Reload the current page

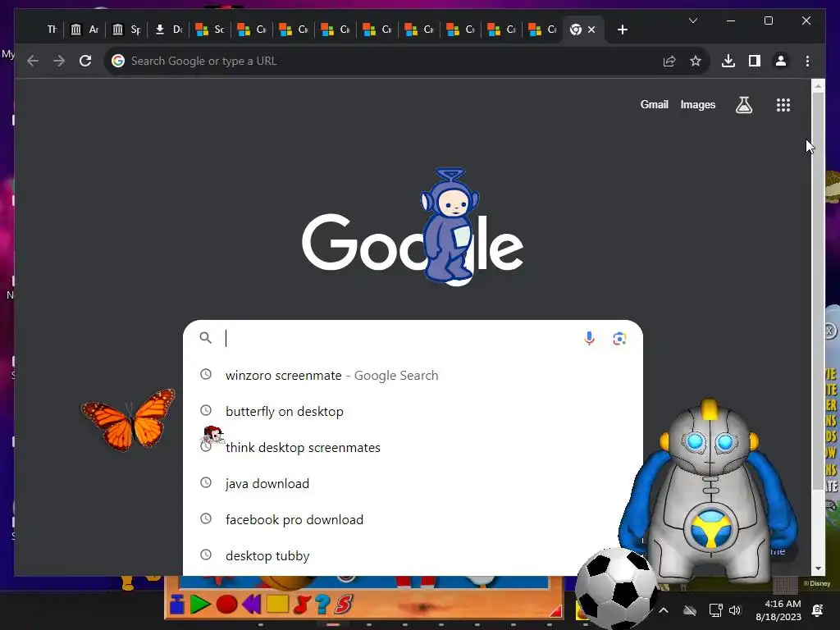(85, 61)
